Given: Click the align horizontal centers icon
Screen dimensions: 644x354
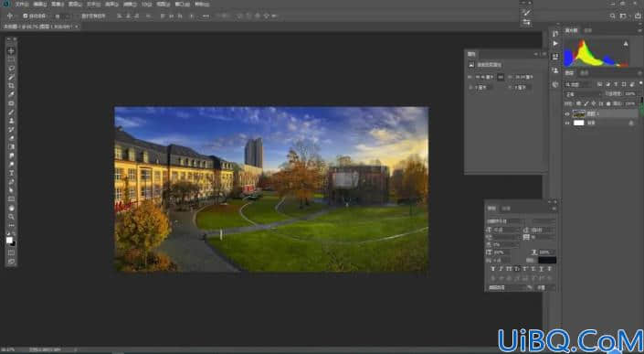Looking at the screenshot, I should [x=128, y=16].
